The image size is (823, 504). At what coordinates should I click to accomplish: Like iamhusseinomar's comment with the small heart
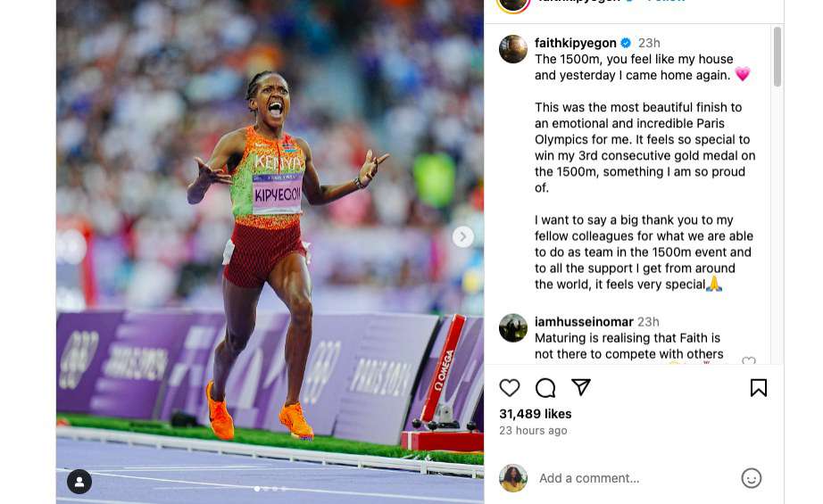click(749, 360)
